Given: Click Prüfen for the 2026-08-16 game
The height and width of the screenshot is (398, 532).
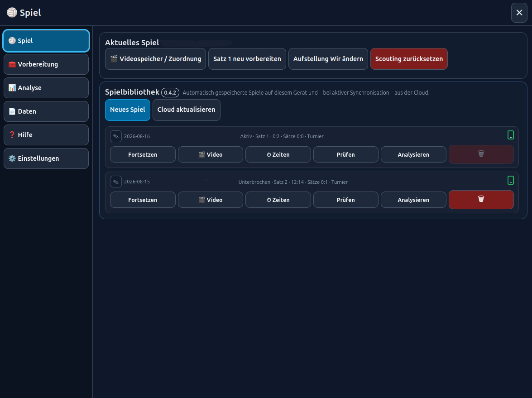Looking at the screenshot, I should coord(346,154).
